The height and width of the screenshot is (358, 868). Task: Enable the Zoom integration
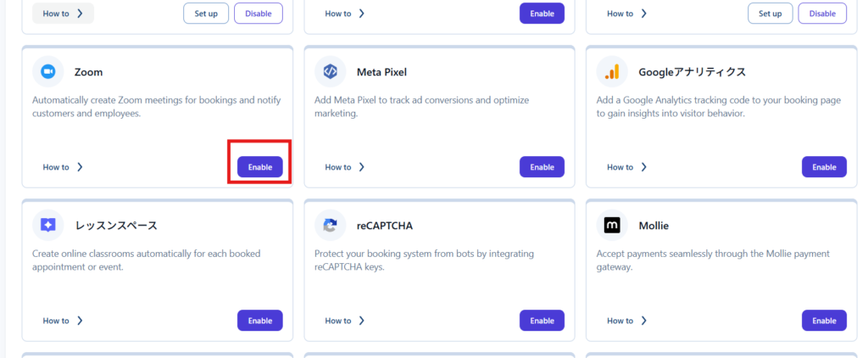[259, 167]
